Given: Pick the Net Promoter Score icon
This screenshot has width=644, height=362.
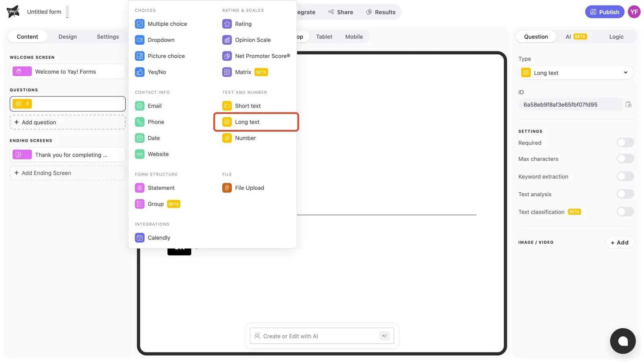Looking at the screenshot, I should point(227,56).
